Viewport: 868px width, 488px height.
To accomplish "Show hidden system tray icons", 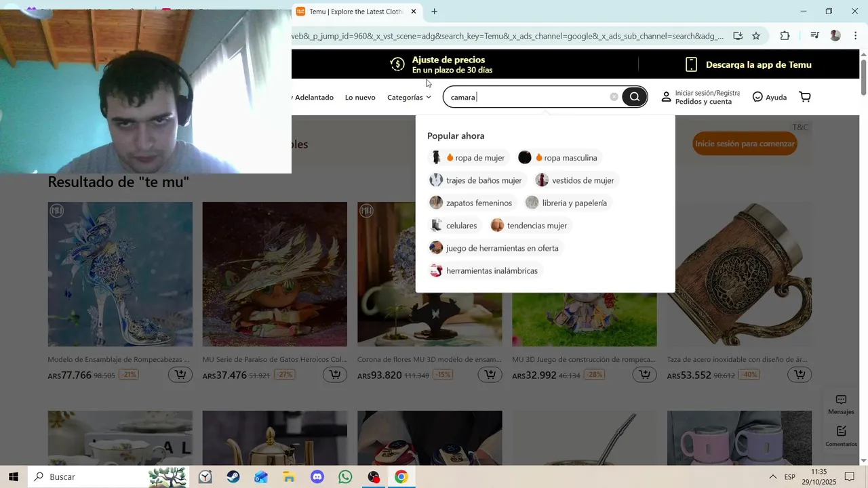I will click(772, 476).
